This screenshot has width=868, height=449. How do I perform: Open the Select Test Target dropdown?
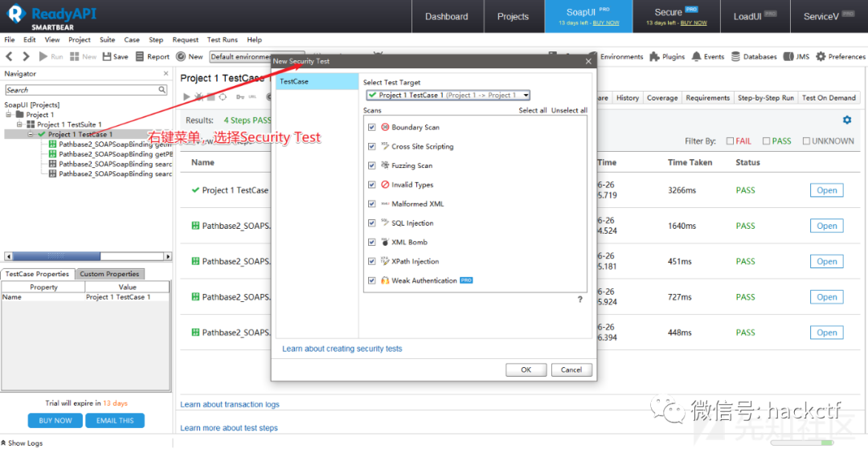[x=448, y=95]
